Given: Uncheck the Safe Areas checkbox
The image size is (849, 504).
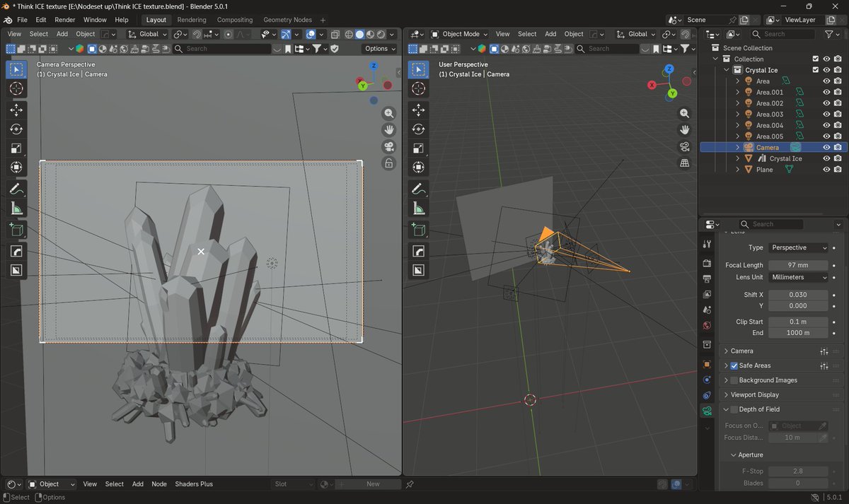Looking at the screenshot, I should point(734,365).
